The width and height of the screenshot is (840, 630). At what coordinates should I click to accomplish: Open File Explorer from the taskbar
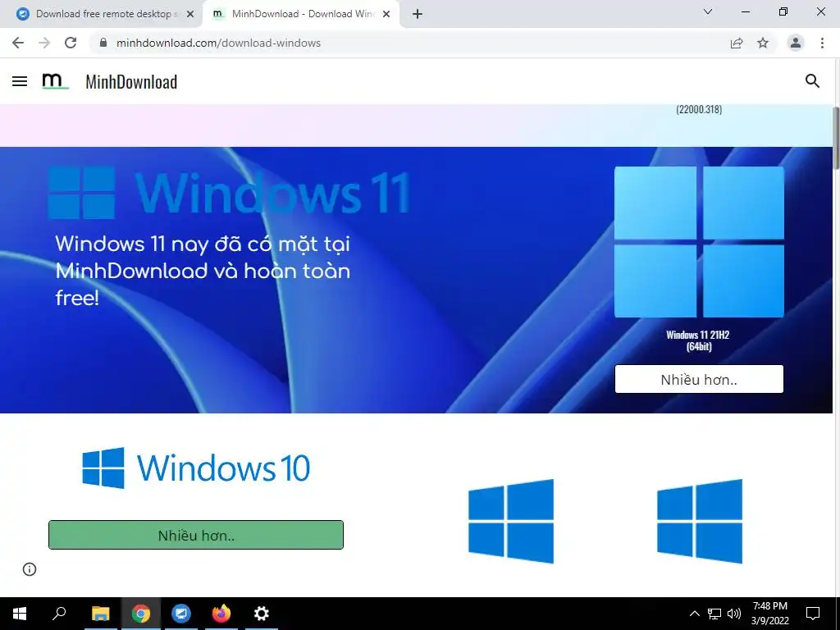point(100,614)
